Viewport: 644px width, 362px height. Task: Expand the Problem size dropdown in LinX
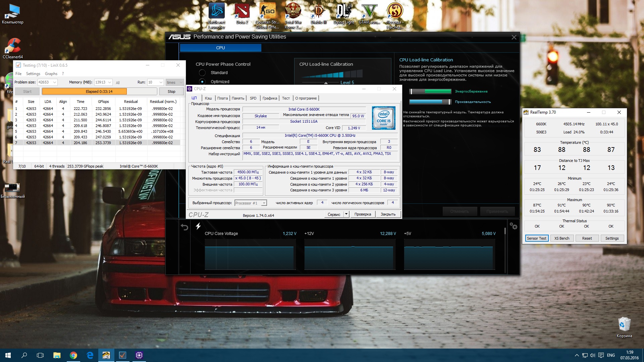coord(55,82)
